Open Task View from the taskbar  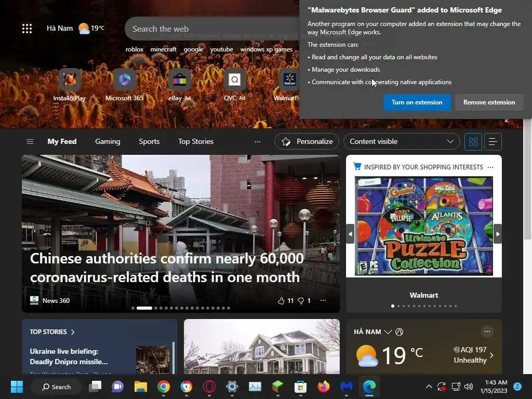pyautogui.click(x=95, y=387)
